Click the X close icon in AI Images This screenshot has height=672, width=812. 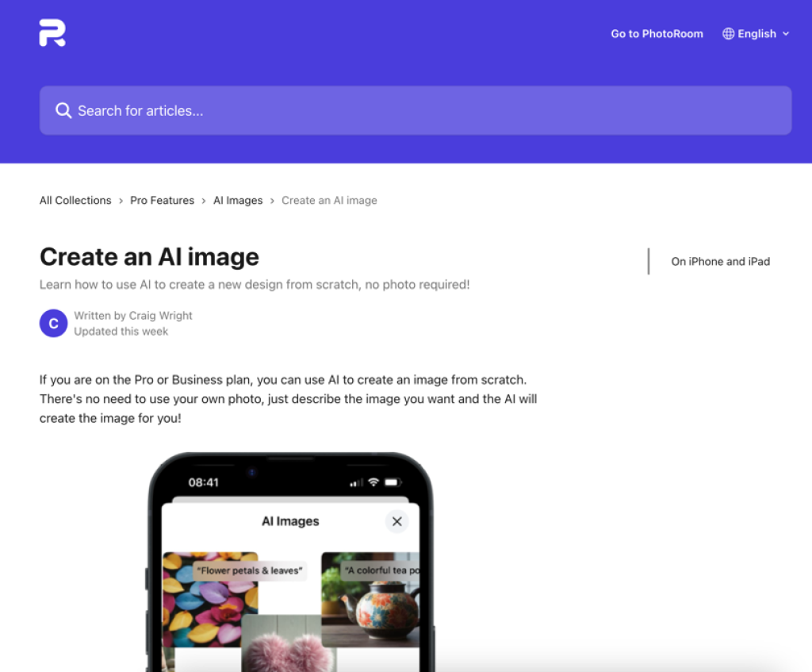397,521
